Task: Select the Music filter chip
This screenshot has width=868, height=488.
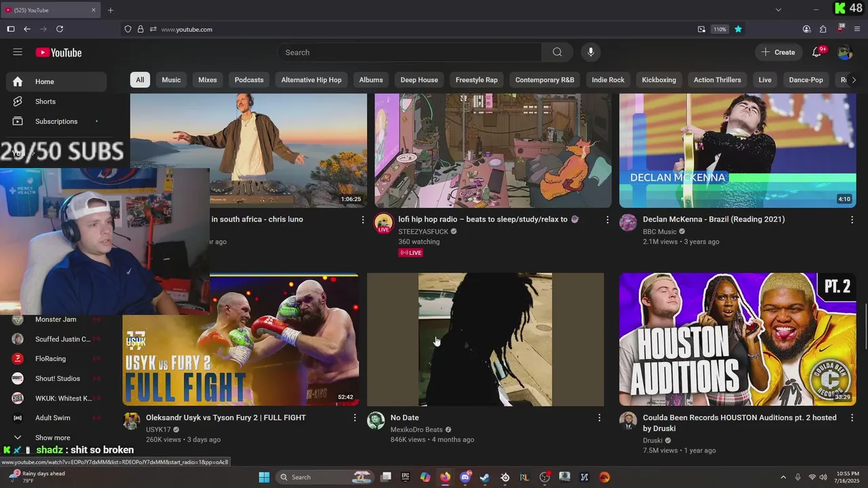Action: point(171,80)
